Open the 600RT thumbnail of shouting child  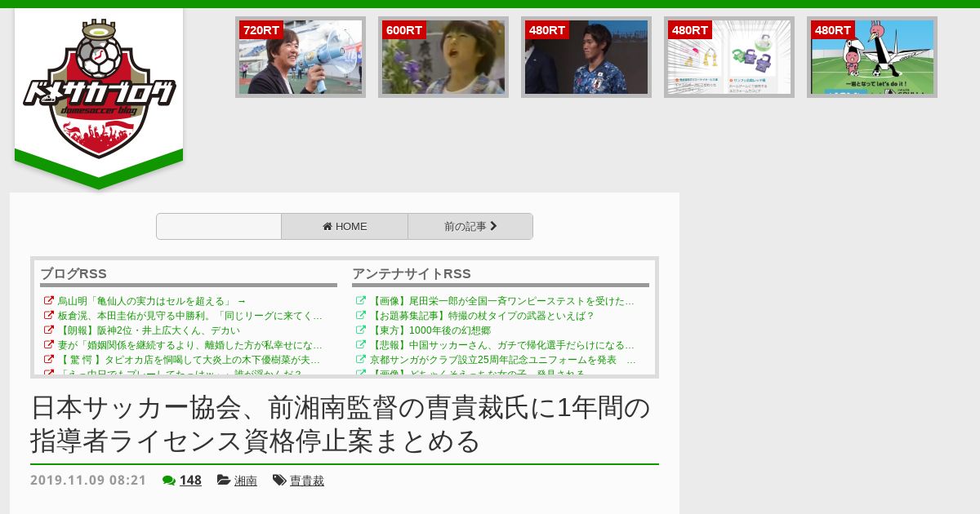point(443,57)
